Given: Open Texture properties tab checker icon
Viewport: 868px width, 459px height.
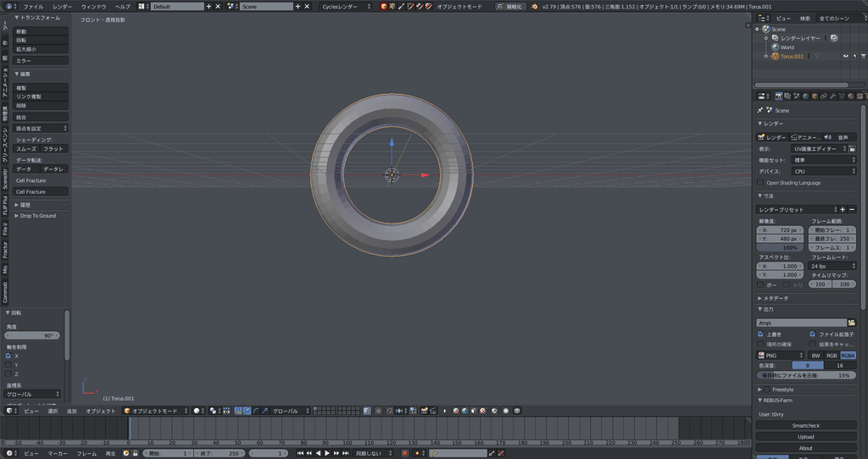Looking at the screenshot, I should pyautogui.click(x=860, y=97).
